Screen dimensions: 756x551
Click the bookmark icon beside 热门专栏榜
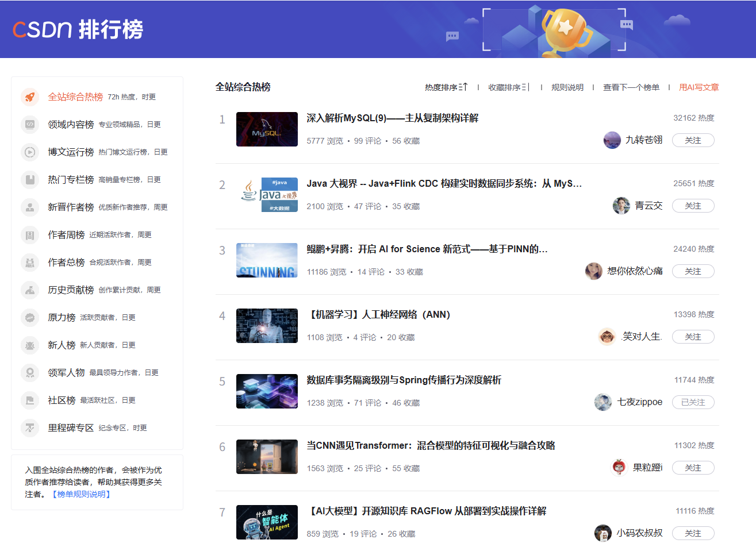[30, 179]
